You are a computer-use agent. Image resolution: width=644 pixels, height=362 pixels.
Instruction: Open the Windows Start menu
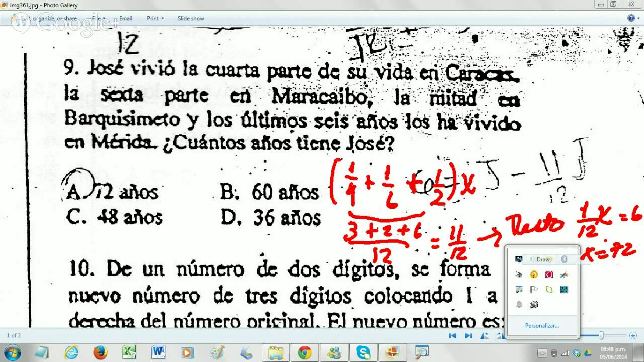point(14,352)
